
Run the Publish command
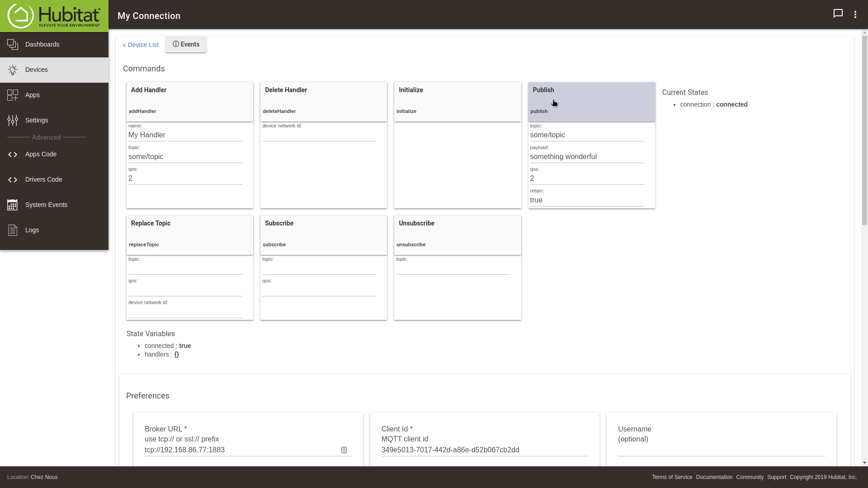coord(591,102)
